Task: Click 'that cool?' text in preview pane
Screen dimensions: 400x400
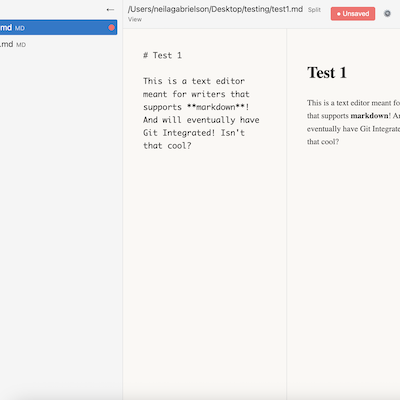Action: coord(323,142)
